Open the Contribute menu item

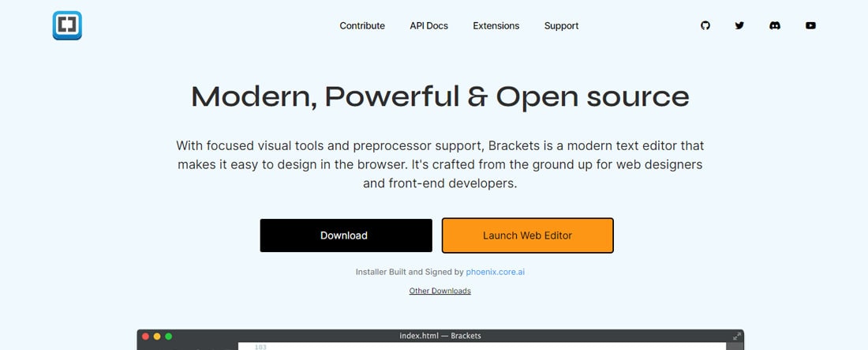pyautogui.click(x=362, y=26)
